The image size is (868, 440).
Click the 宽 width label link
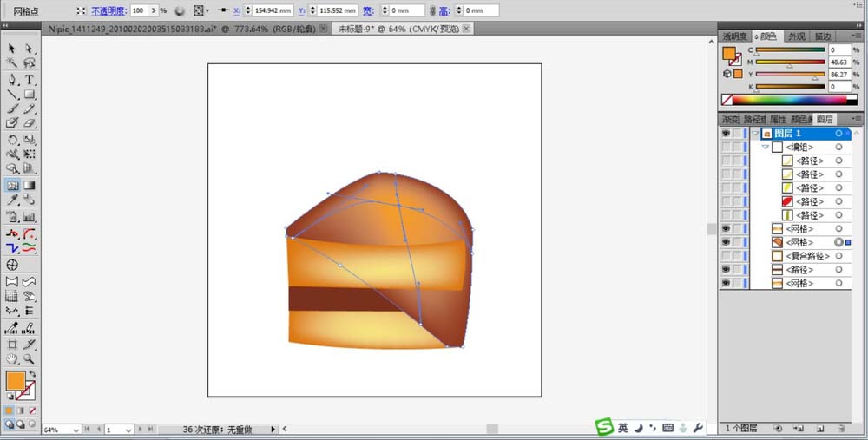pos(368,11)
